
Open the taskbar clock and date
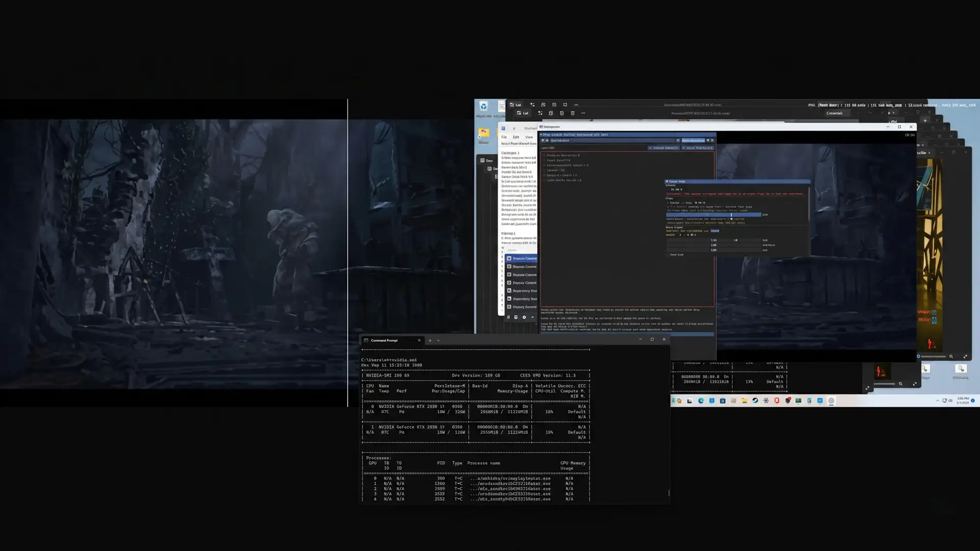coord(963,400)
